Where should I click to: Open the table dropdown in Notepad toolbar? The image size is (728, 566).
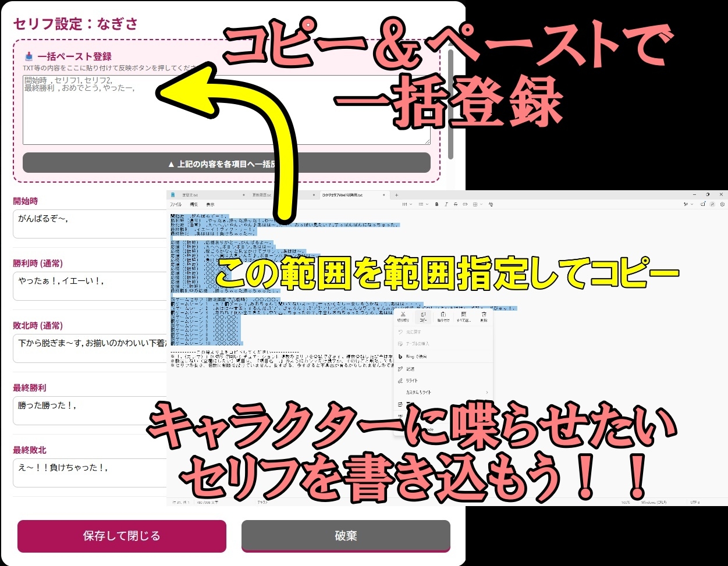[x=477, y=204]
